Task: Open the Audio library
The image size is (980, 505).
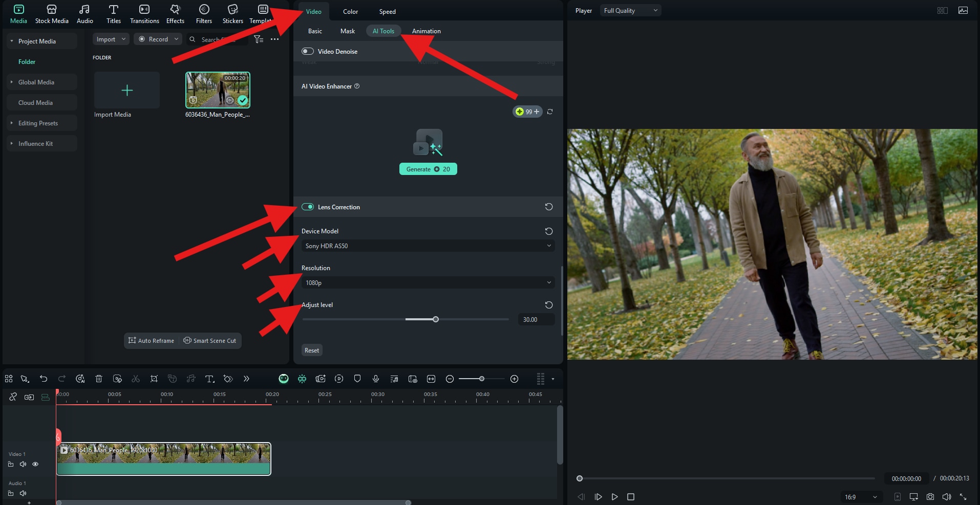Action: [84, 14]
